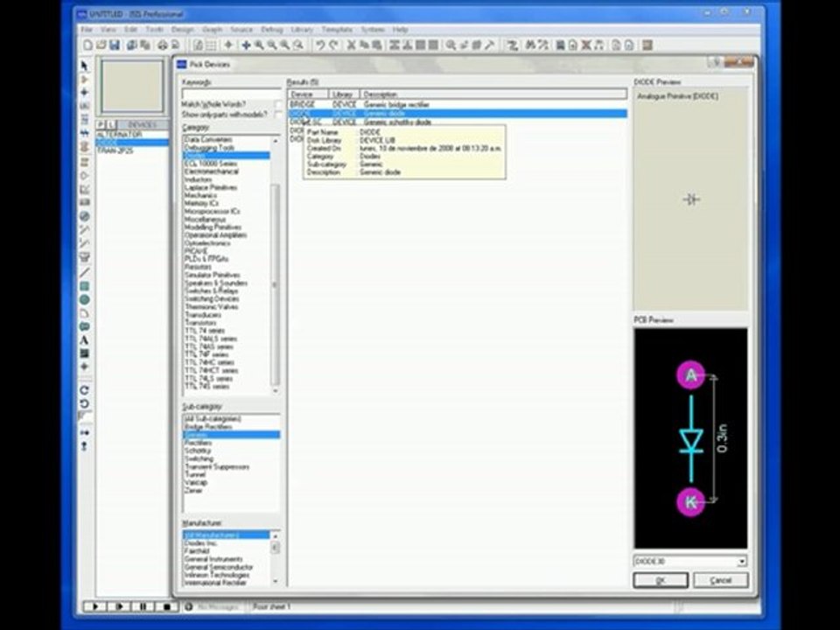The image size is (840, 630).
Task: Select 'Data Converters' category
Action: (x=208, y=139)
